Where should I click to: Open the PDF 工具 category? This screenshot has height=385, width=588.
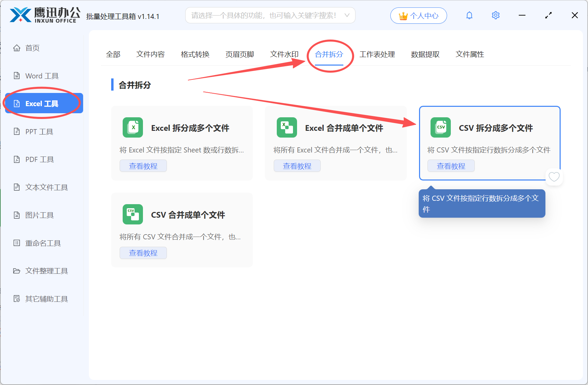tap(39, 159)
